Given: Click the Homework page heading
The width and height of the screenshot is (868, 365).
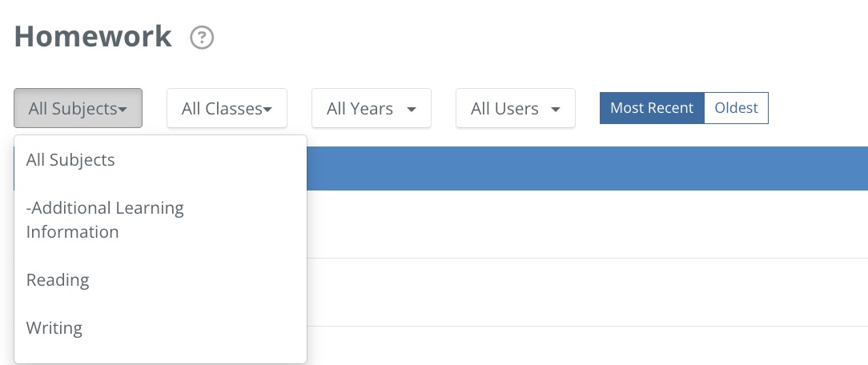Looking at the screenshot, I should tap(93, 37).
